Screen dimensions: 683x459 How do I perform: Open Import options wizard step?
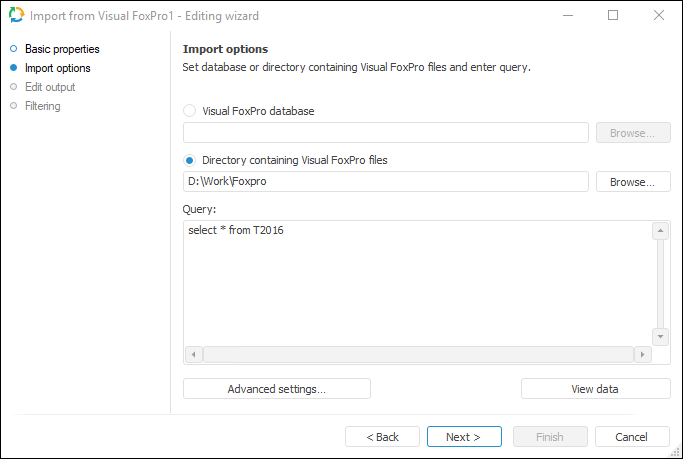pyautogui.click(x=57, y=68)
